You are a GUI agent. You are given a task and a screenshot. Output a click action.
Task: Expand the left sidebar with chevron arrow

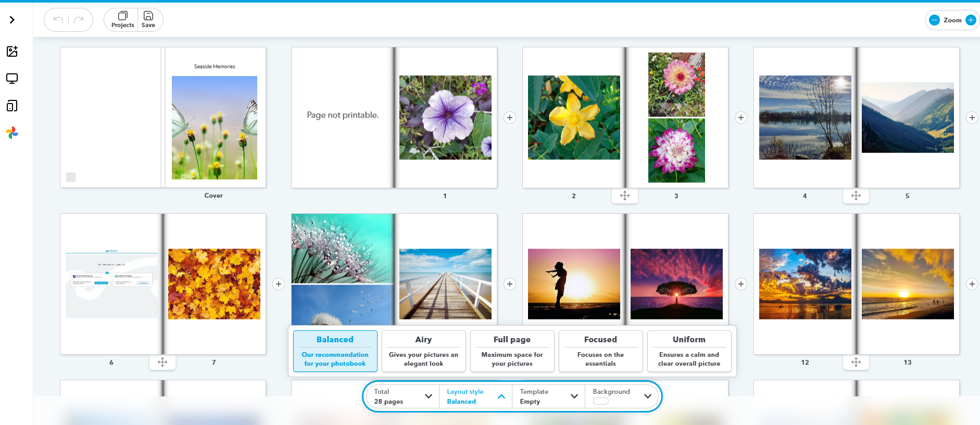12,20
